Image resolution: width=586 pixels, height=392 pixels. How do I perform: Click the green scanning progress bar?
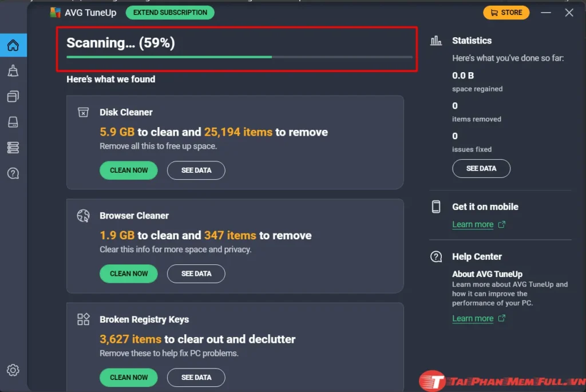click(169, 57)
